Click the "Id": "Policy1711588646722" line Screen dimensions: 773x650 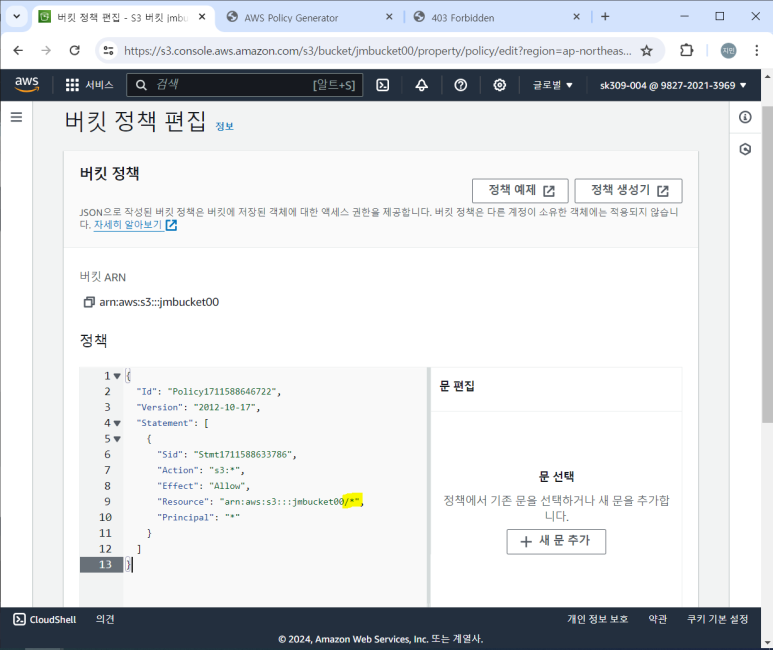point(209,392)
